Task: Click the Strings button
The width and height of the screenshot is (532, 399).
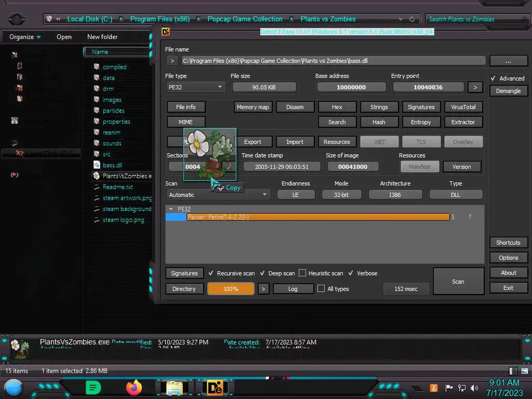Action: tap(379, 107)
